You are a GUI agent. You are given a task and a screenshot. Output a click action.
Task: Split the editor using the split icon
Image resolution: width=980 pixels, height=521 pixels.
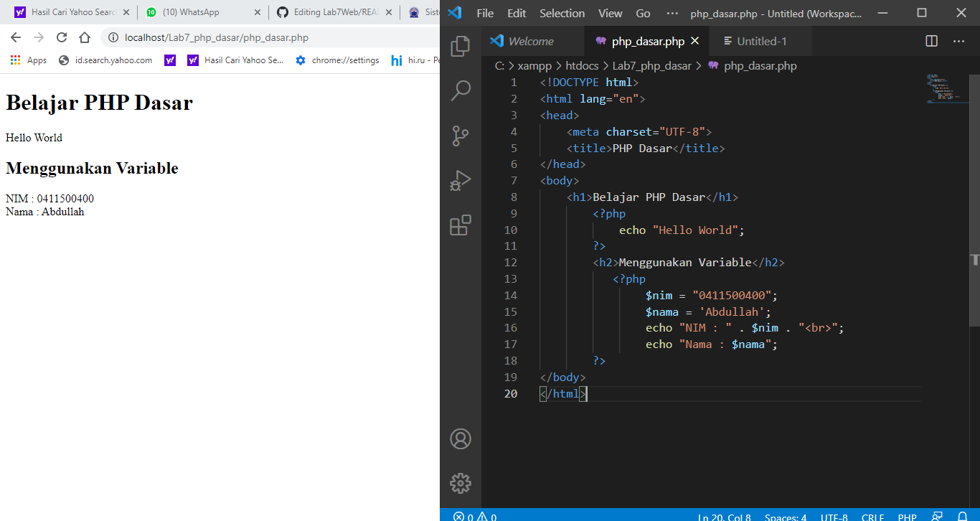(931, 41)
